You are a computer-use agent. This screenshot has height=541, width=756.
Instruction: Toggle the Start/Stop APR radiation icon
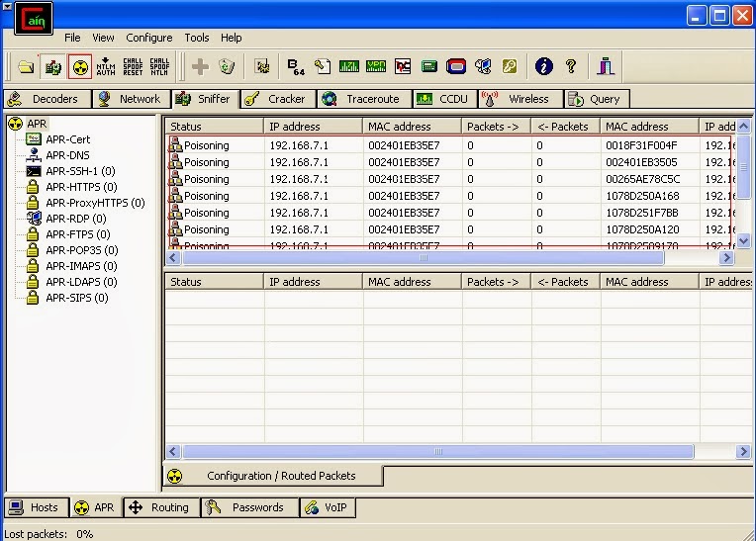80,66
